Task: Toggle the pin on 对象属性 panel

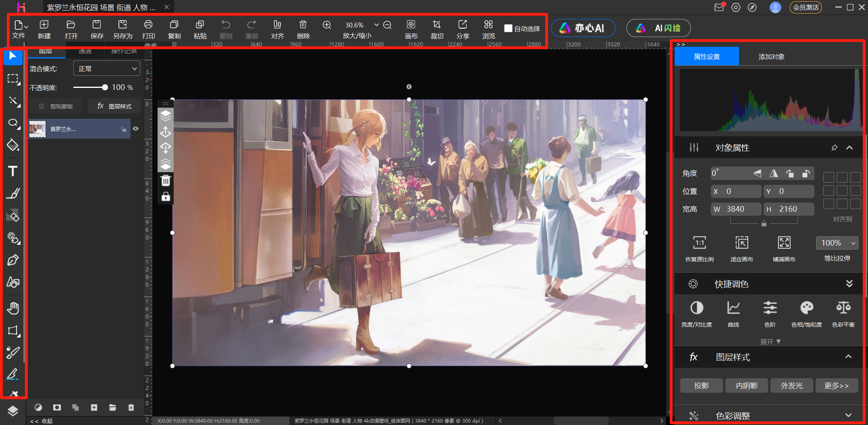Action: coord(834,148)
